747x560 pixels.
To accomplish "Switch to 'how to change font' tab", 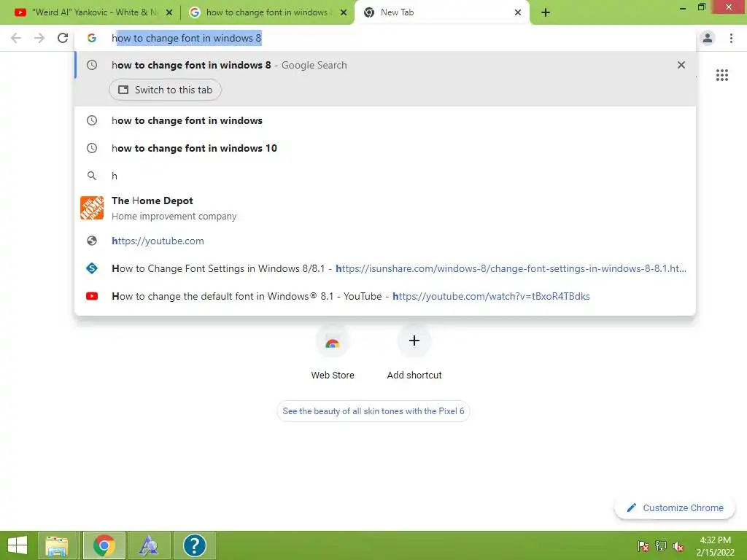I will click(x=267, y=12).
